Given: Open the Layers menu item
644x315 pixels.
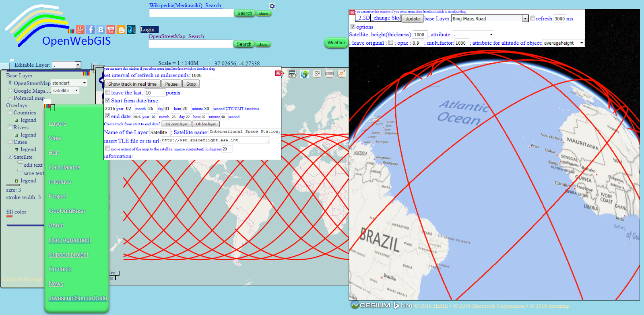Looking at the screenshot, I should click(x=57, y=124).
